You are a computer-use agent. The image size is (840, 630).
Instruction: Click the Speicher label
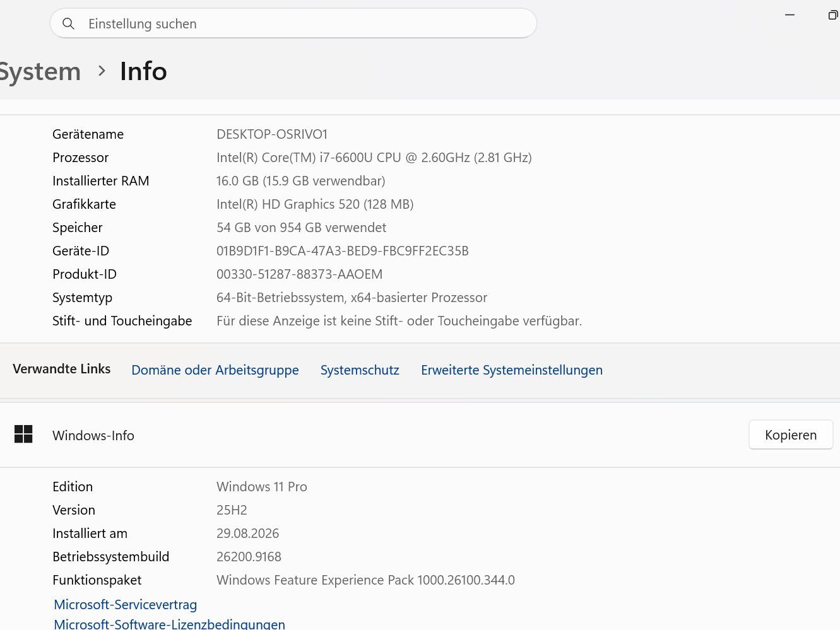[x=78, y=228]
